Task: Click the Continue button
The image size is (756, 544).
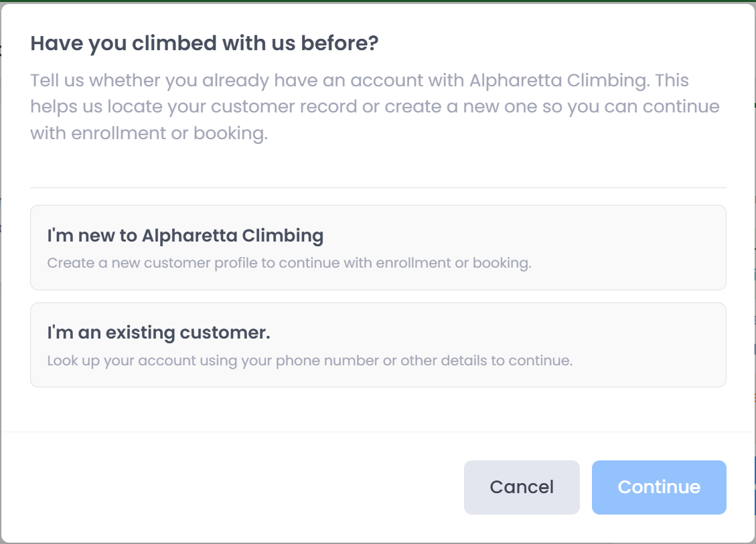Action: (659, 487)
